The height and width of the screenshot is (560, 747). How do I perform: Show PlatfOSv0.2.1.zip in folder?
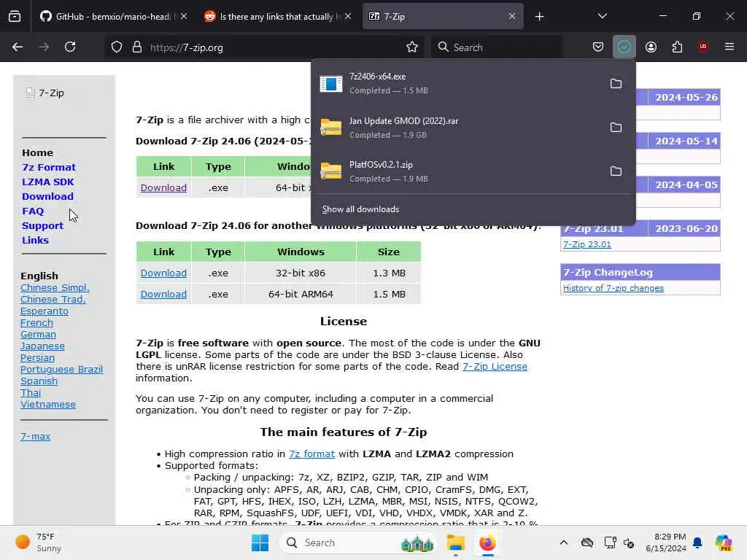(616, 171)
